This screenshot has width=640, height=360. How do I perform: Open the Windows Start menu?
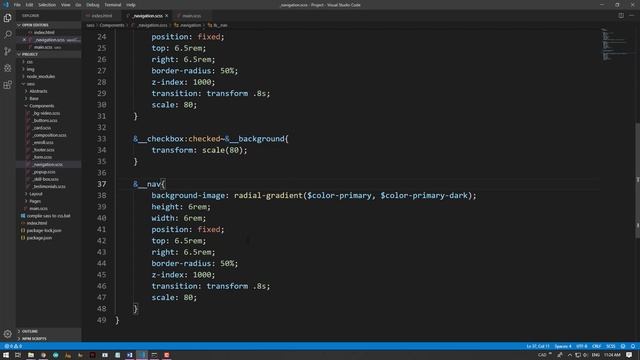(x=6, y=355)
